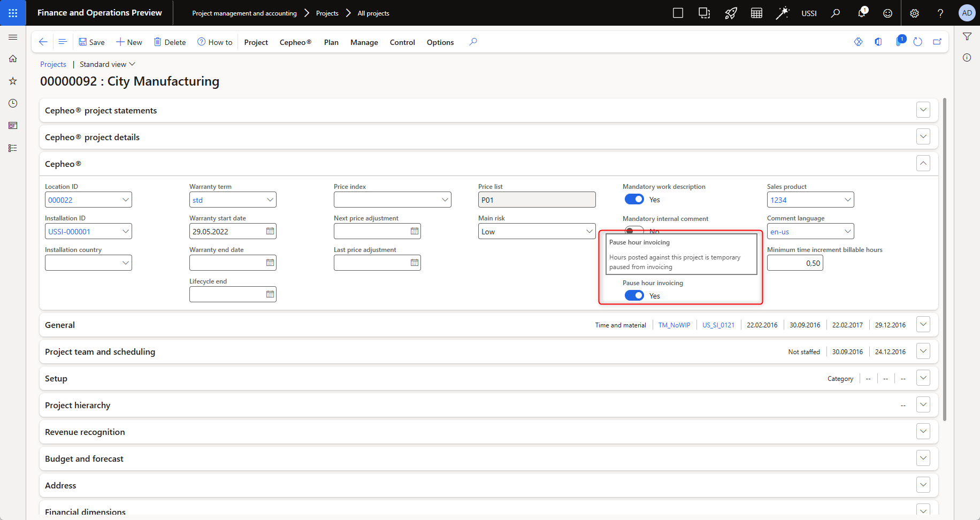Open the settings gear icon
The height and width of the screenshot is (520, 980).
914,13
